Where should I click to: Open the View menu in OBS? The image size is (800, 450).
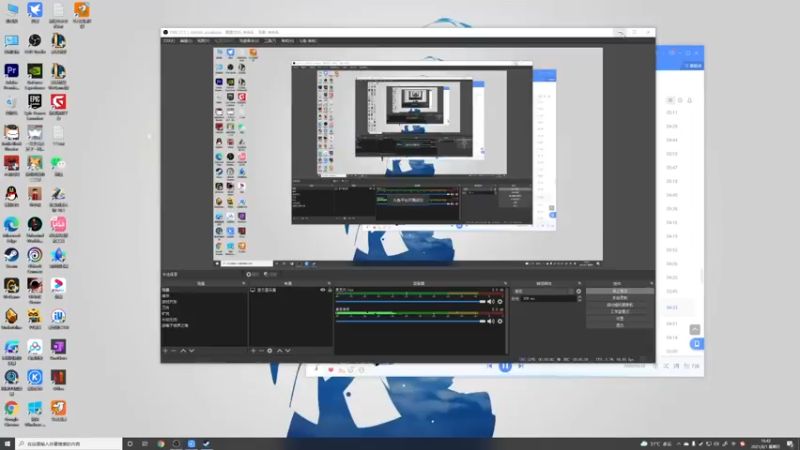[x=203, y=41]
